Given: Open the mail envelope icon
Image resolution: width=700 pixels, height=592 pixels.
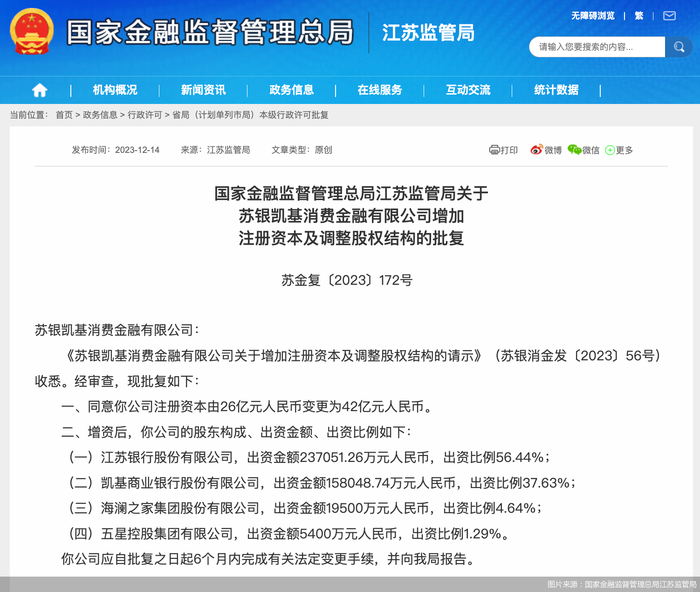Looking at the screenshot, I should (x=669, y=16).
